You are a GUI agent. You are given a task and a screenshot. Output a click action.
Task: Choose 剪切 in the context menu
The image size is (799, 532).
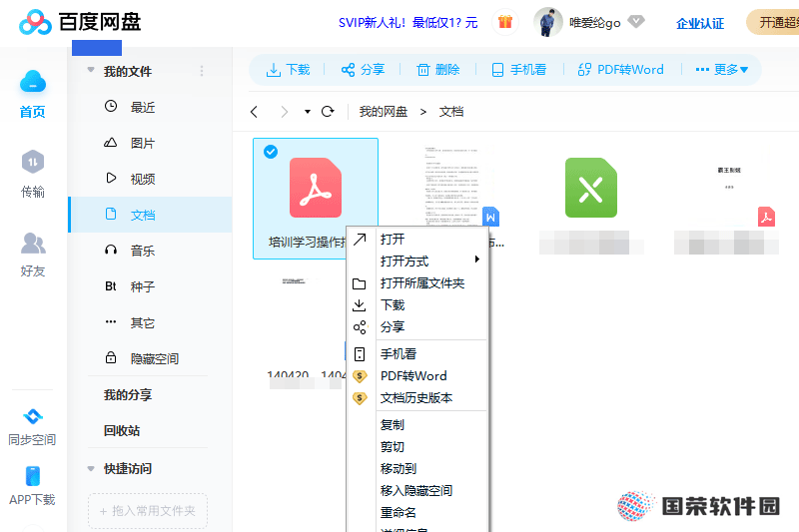pyautogui.click(x=417, y=447)
